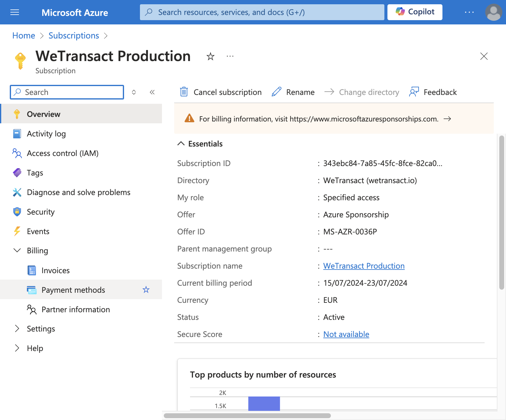The image size is (506, 420).
Task: Click the Invoices icon
Action: (x=32, y=270)
